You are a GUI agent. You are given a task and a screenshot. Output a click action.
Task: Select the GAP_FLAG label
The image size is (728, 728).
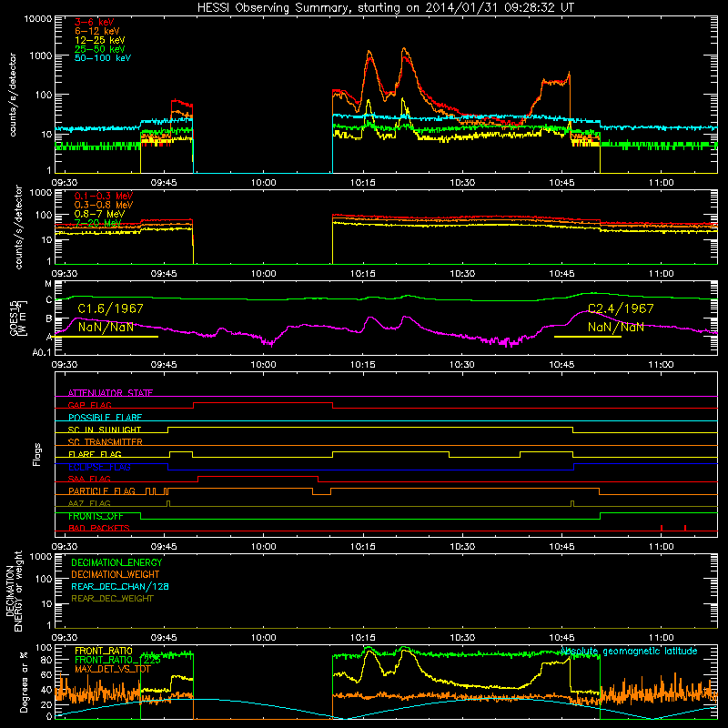(x=89, y=405)
